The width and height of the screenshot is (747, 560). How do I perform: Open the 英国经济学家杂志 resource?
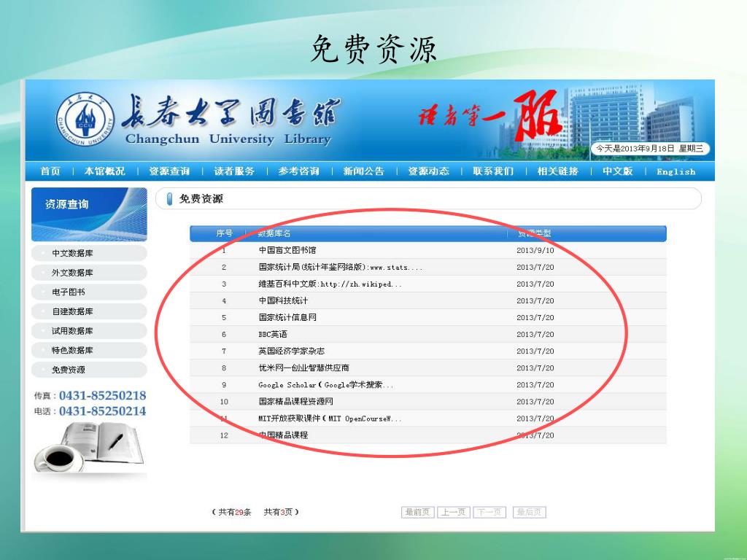292,351
